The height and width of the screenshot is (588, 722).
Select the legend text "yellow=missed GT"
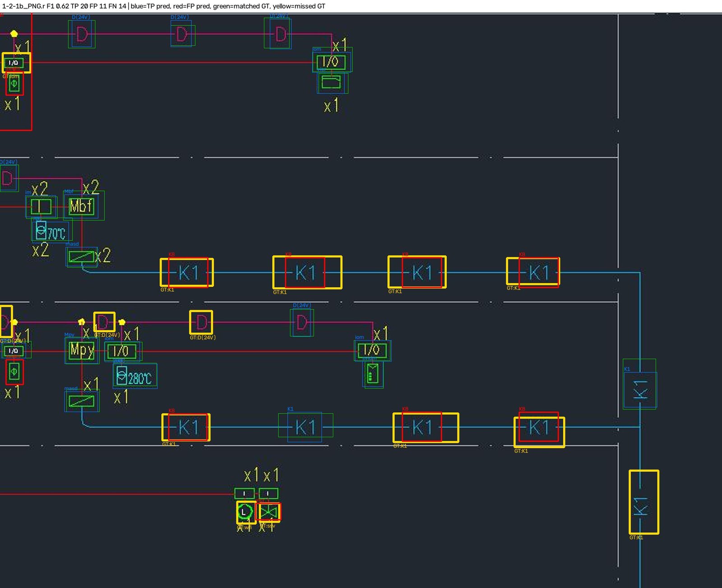[x=299, y=6]
